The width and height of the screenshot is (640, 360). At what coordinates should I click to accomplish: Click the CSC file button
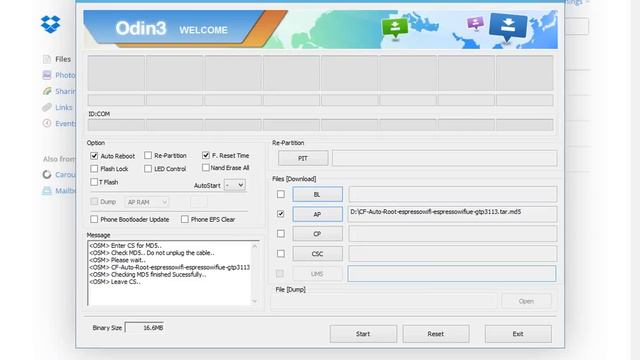318,254
